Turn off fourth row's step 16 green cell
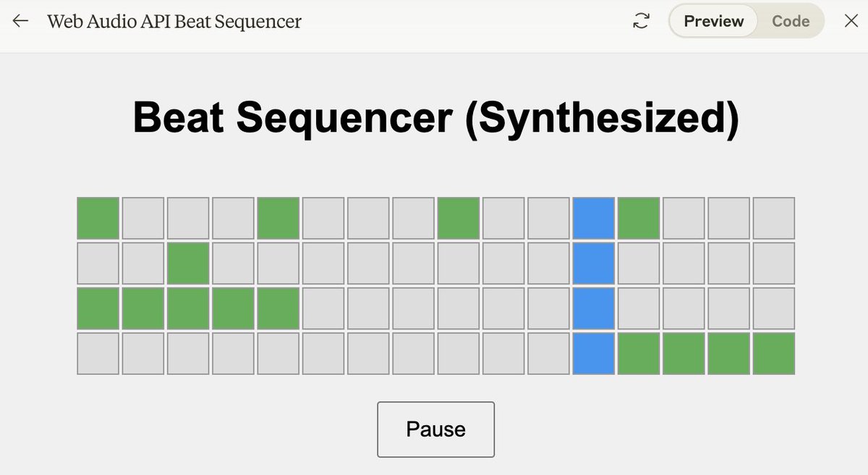 click(774, 353)
